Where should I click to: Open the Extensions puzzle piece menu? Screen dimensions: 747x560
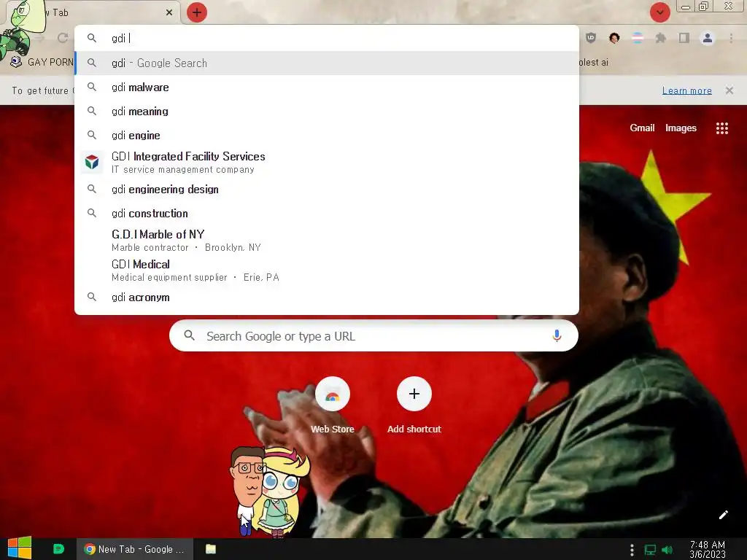660,38
